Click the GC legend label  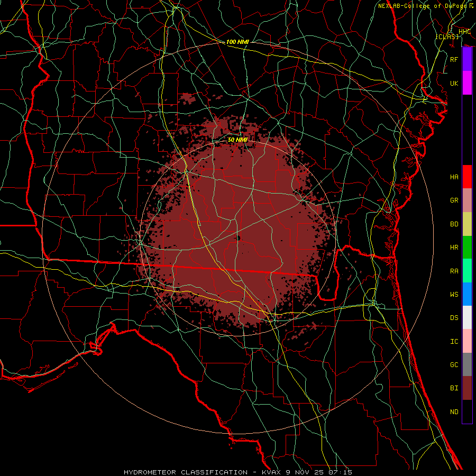coord(454,365)
